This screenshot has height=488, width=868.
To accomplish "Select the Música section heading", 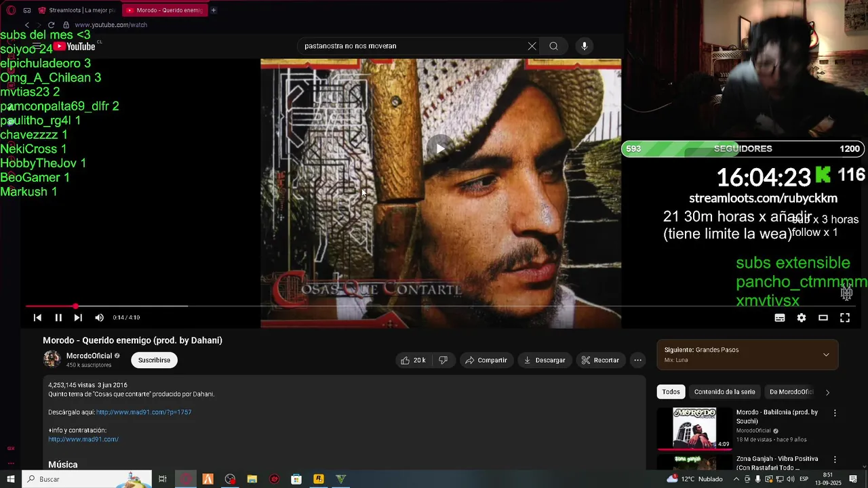I will (63, 464).
